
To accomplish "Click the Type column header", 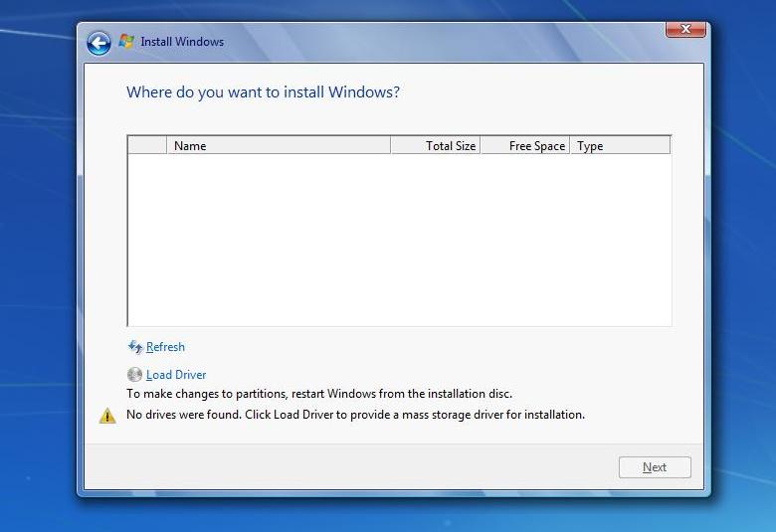I will tap(619, 146).
